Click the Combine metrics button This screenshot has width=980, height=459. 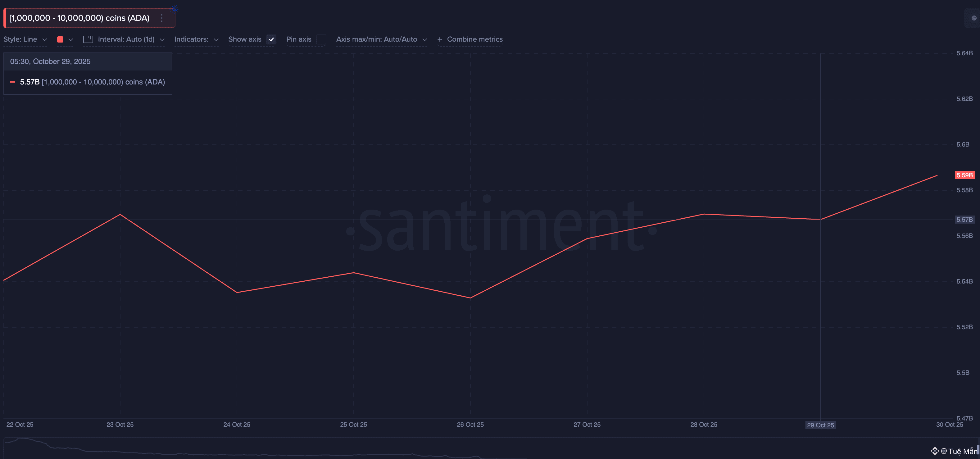pos(474,39)
